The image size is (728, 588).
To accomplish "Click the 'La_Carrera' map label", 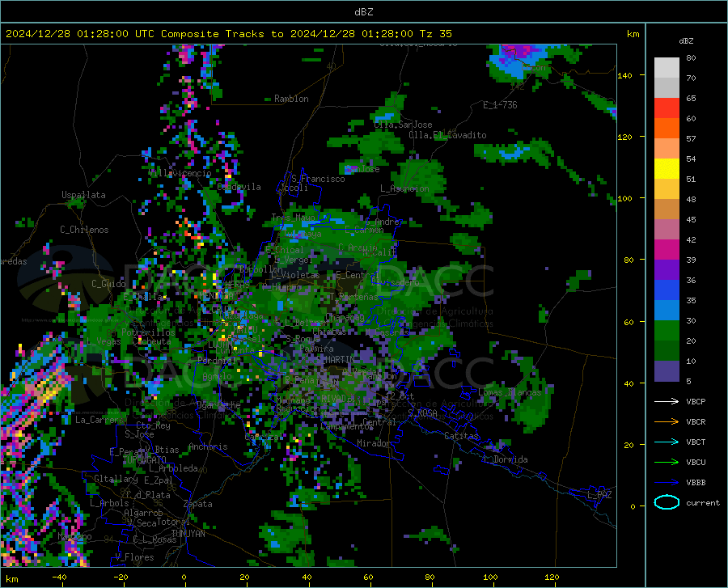I will pyautogui.click(x=99, y=420).
